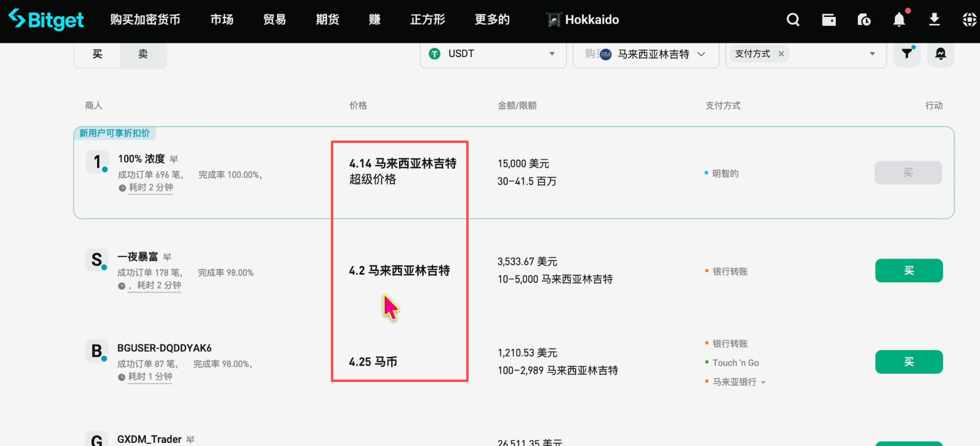Open the Hokkaido profile avatar
The height and width of the screenshot is (446, 980).
pos(554,19)
